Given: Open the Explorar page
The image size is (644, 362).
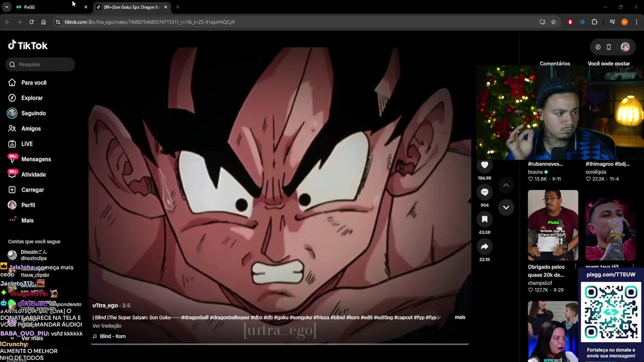Looking at the screenshot, I should click(x=32, y=98).
